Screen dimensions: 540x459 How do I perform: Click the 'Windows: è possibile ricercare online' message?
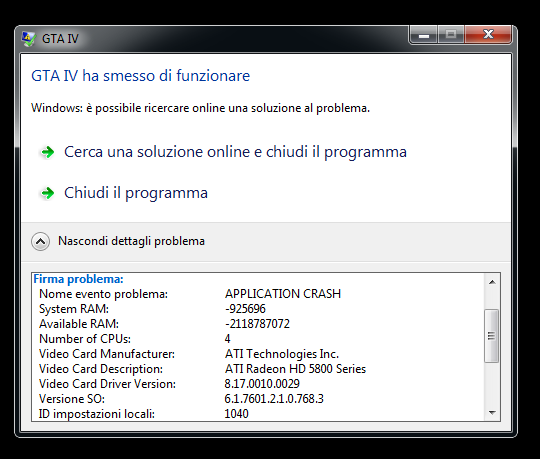(x=200, y=108)
